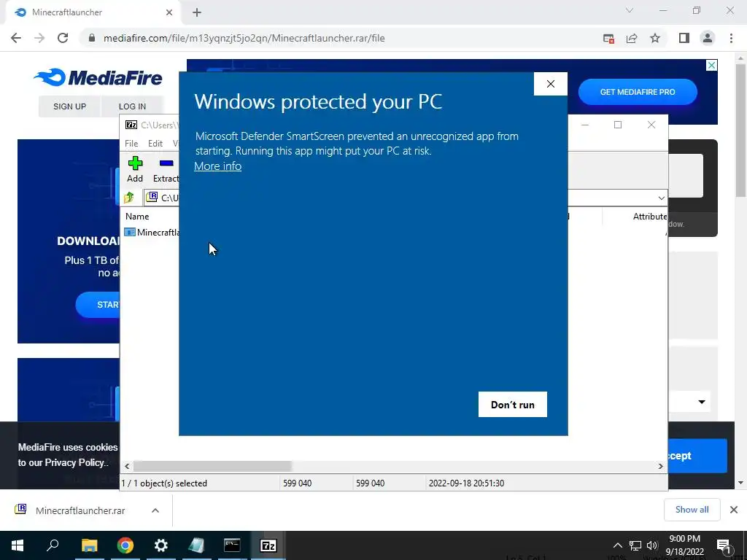Click the share page icon in address bar
Screen dimensions: 747x560
click(x=632, y=38)
